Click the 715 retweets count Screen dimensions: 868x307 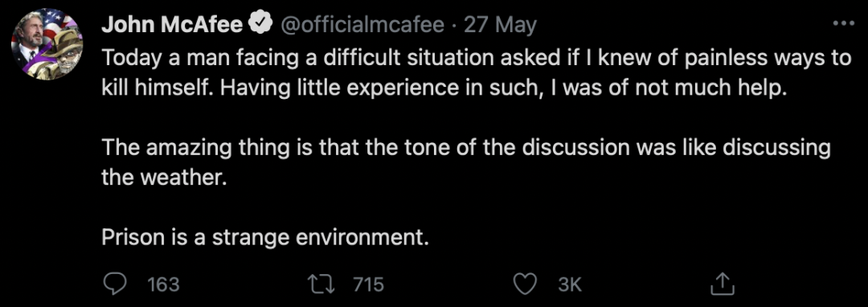coord(368,284)
